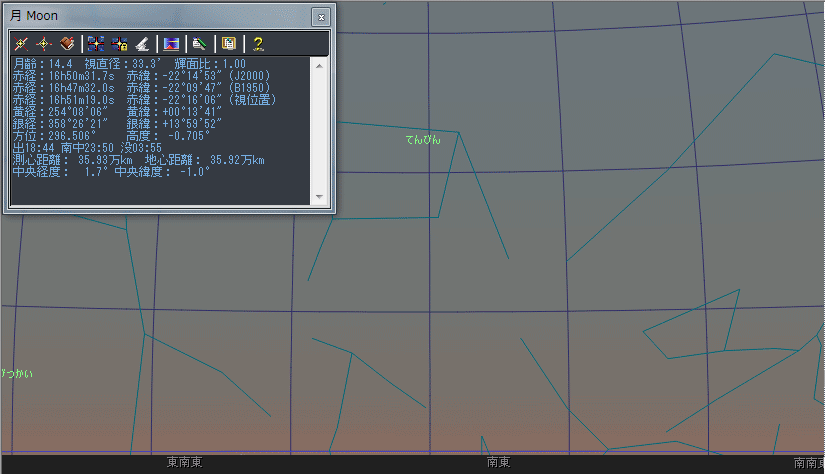The height and width of the screenshot is (474, 825).
Task: Click the copy to clipboard icon
Action: coord(228,44)
